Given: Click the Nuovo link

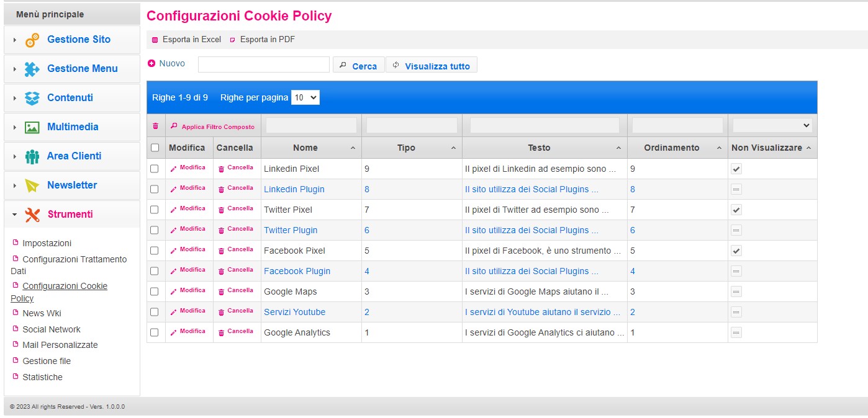Looking at the screenshot, I should click(x=172, y=63).
